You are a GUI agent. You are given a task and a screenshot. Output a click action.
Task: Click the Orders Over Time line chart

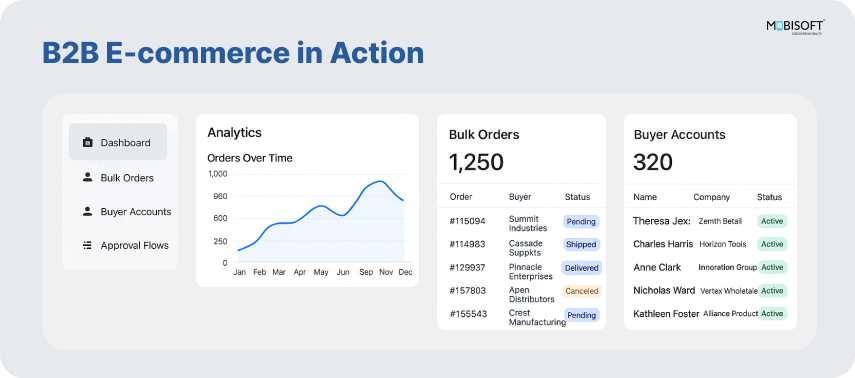point(321,221)
